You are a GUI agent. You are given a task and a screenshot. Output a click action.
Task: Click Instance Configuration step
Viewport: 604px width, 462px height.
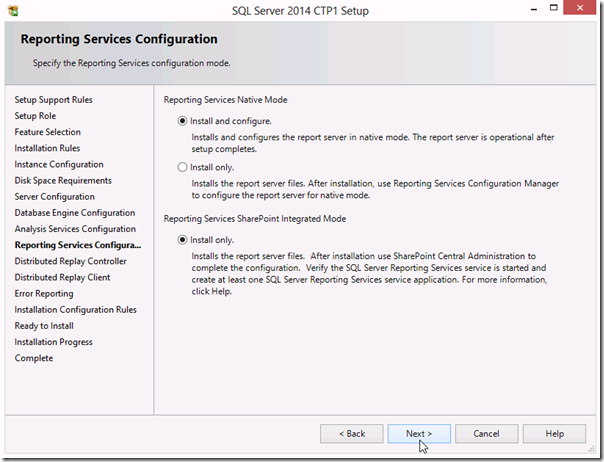(x=59, y=165)
